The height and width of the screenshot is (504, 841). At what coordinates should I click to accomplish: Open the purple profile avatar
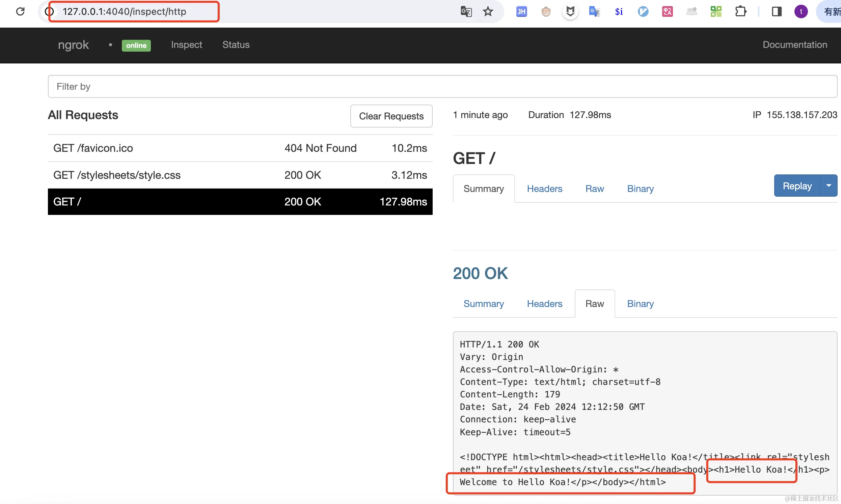coord(801,11)
